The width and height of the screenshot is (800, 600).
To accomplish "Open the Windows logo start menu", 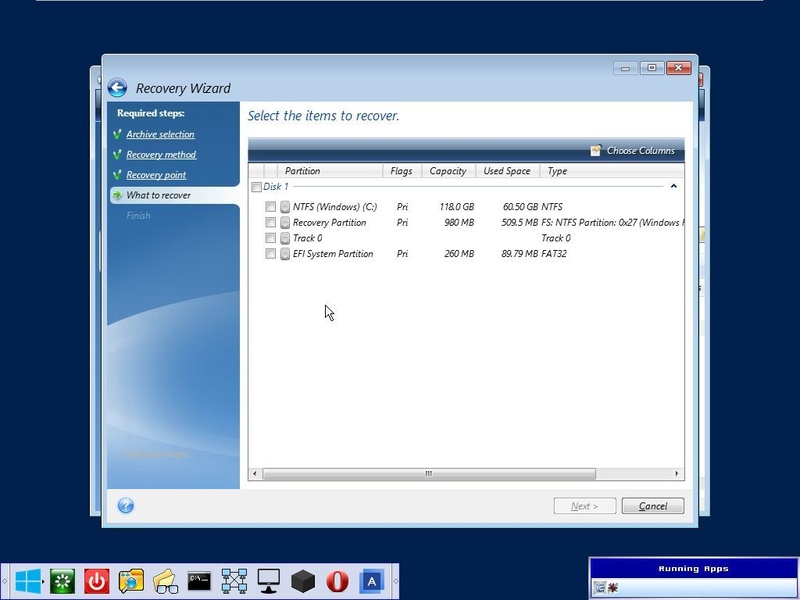I will 28,581.
